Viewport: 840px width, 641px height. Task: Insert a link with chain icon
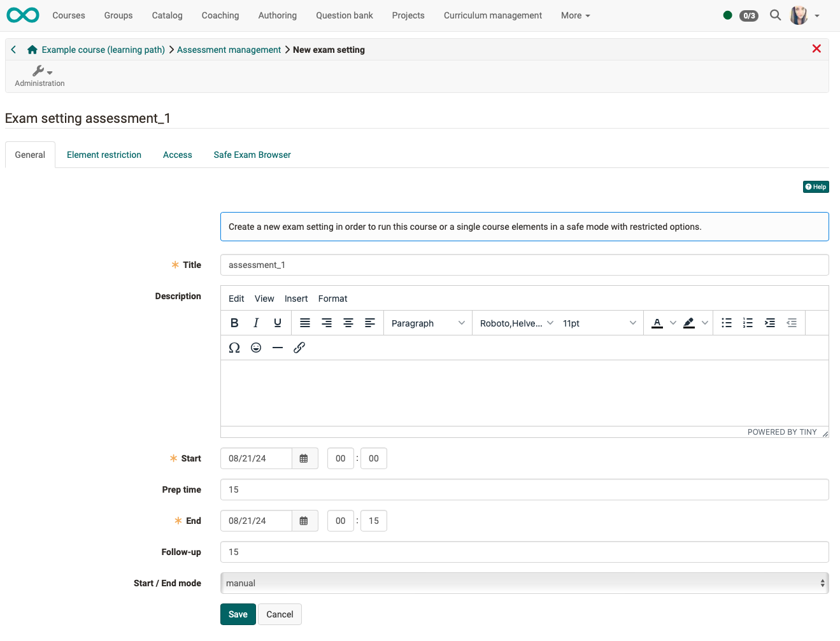click(x=299, y=348)
